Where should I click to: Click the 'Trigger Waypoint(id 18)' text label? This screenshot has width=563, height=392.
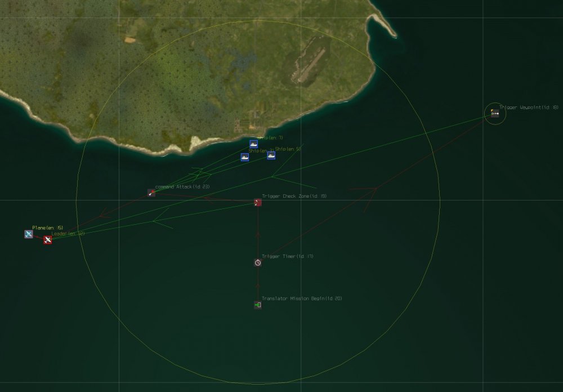[x=529, y=107]
